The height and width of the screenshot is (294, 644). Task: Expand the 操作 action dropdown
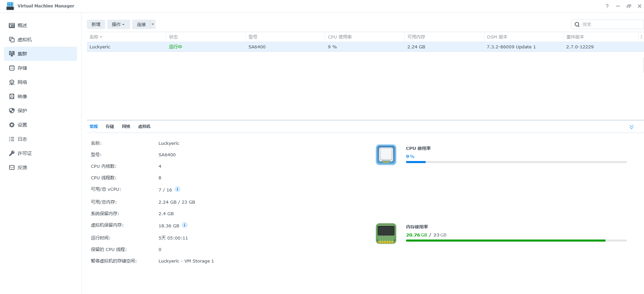118,24
